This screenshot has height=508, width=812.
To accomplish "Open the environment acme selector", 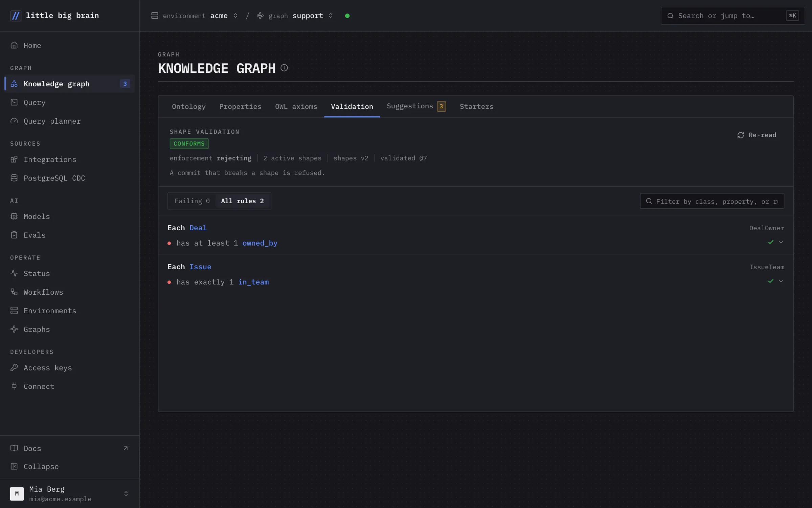I will click(195, 16).
